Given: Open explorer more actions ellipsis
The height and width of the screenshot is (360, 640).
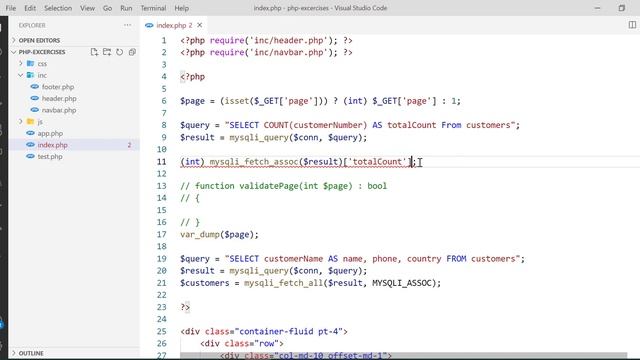Looking at the screenshot, I should click(x=127, y=25).
